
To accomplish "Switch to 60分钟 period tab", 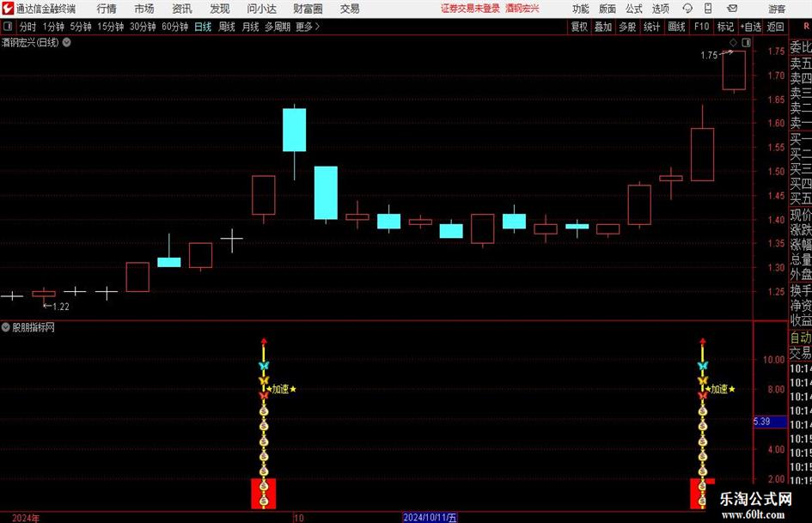I will tap(175, 27).
